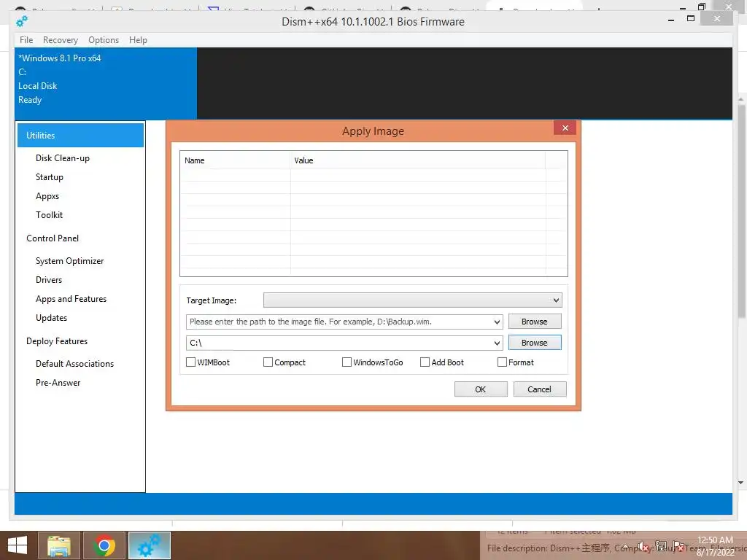The height and width of the screenshot is (560, 747).
Task: Click the Name column header
Action: (x=235, y=160)
